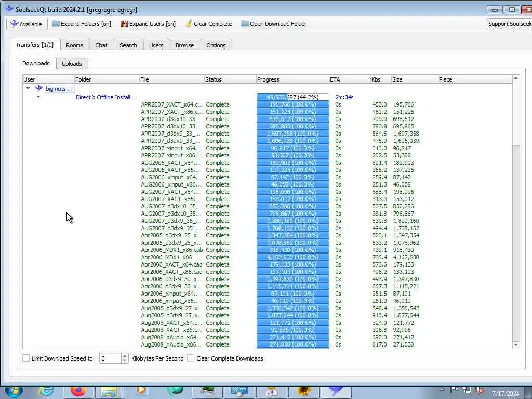Click the muted volume tray icon
The width and height of the screenshot is (532, 399).
pos(480,390)
